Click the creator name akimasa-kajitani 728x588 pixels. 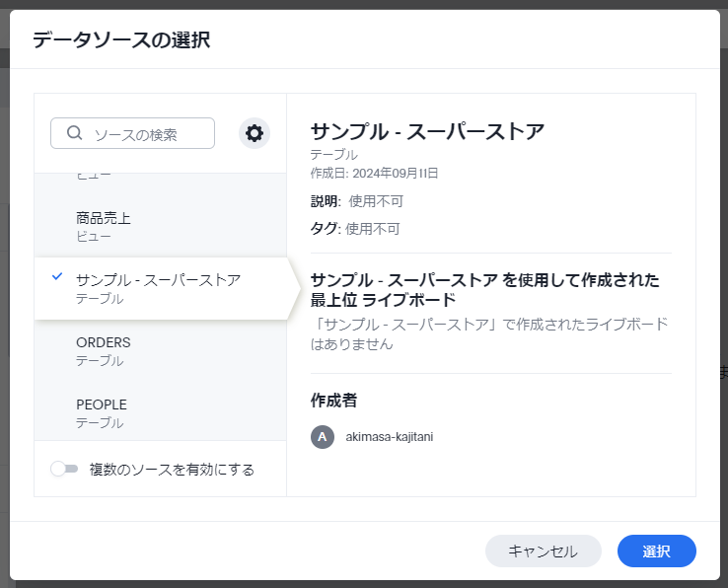[389, 437]
